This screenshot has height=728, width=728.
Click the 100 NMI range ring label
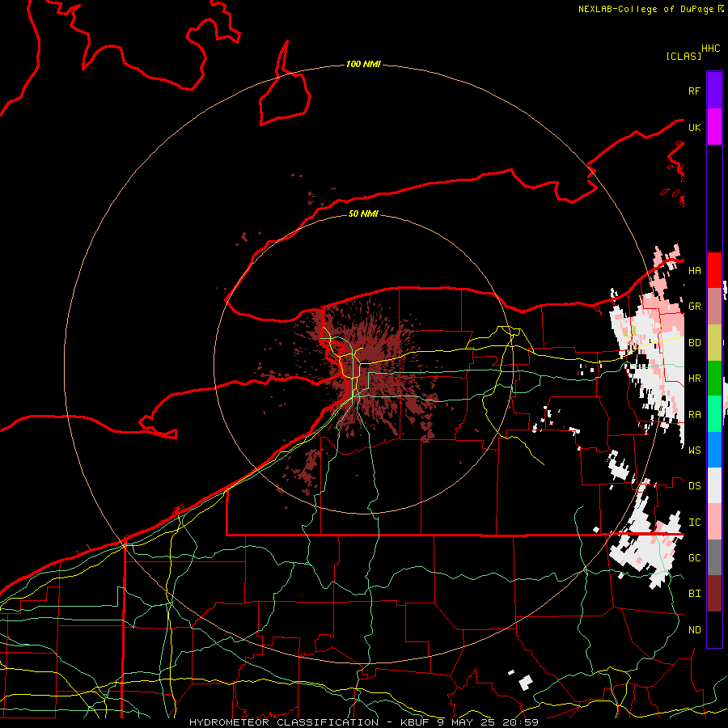point(363,64)
